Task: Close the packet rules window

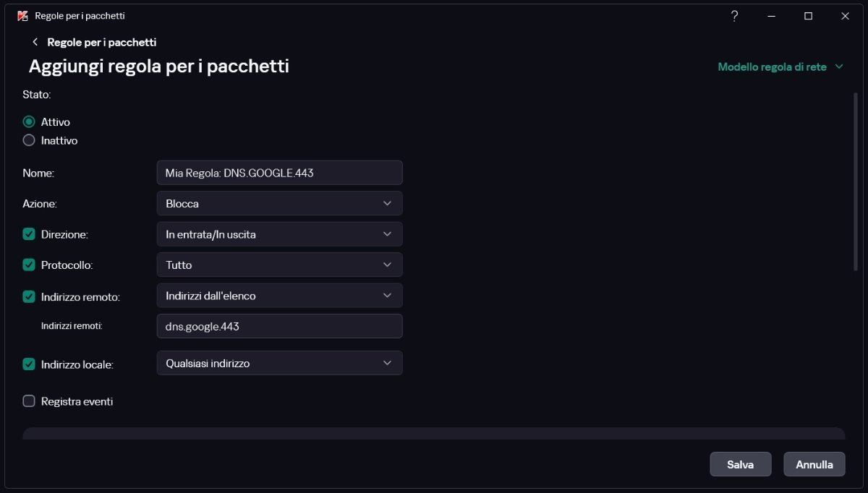Action: [845, 16]
